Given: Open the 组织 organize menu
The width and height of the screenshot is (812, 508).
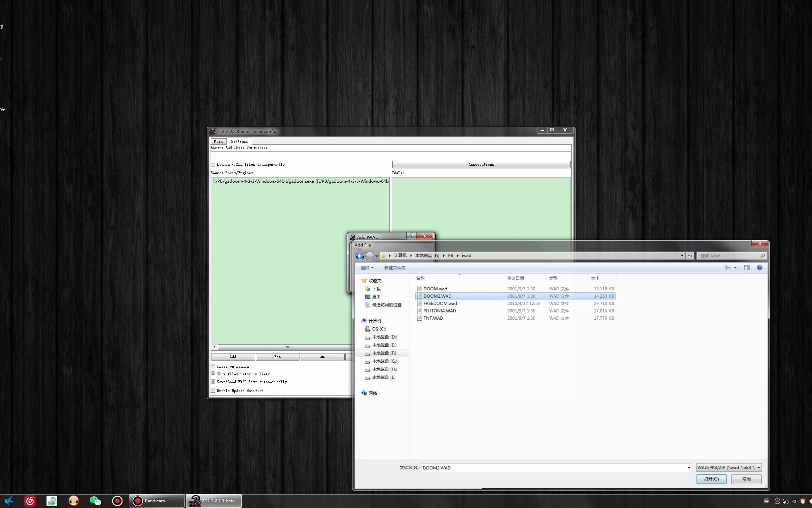Looking at the screenshot, I should tap(367, 268).
